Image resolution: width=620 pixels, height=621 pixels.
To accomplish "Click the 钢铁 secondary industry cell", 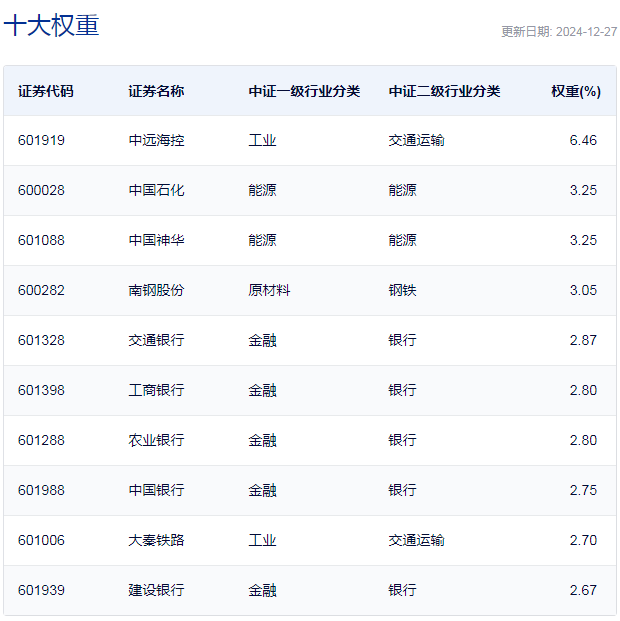I will [403, 290].
